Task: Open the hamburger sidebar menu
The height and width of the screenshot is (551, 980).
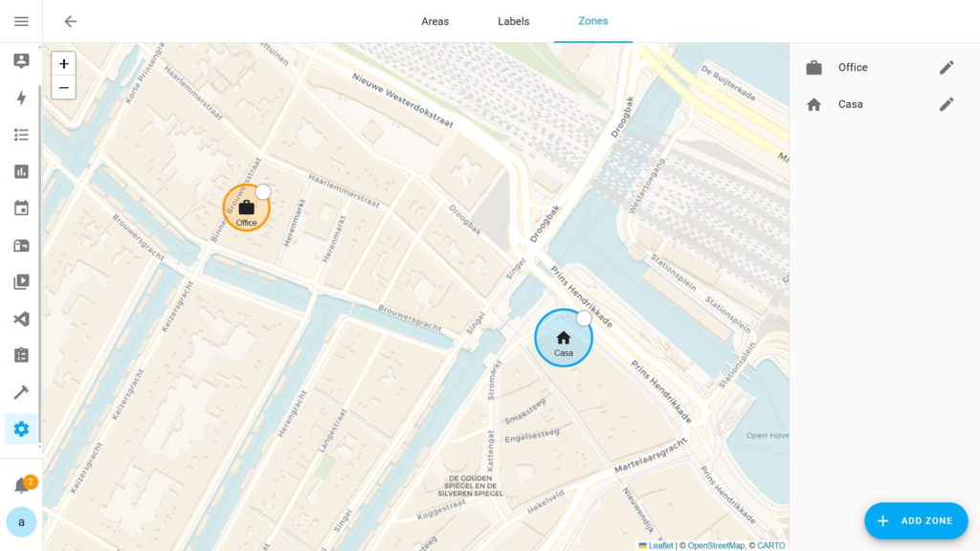Action: click(x=21, y=21)
